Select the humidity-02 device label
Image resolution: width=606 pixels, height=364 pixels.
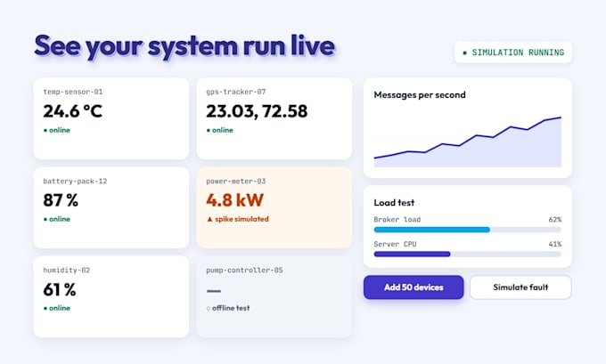click(x=67, y=271)
